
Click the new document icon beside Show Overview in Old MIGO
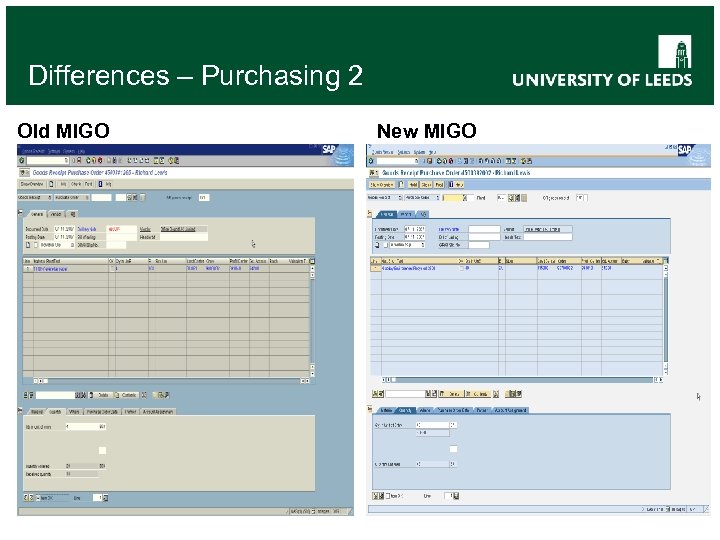[51, 184]
